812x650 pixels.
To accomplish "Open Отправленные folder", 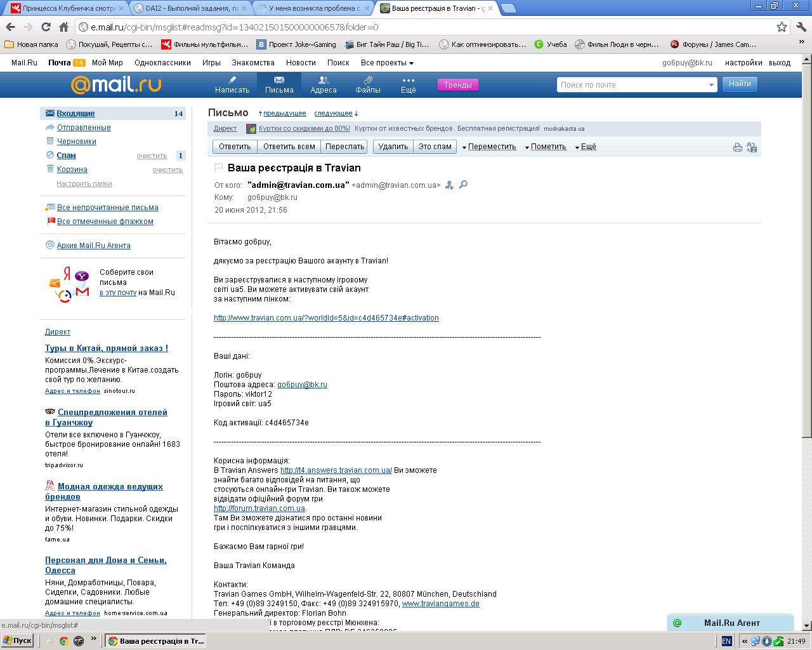I will click(x=84, y=128).
